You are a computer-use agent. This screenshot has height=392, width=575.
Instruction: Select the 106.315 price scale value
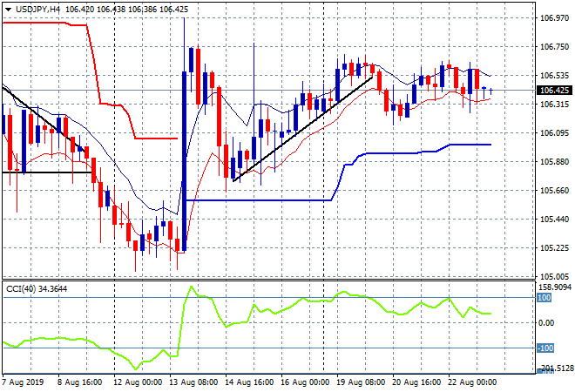tap(554, 105)
